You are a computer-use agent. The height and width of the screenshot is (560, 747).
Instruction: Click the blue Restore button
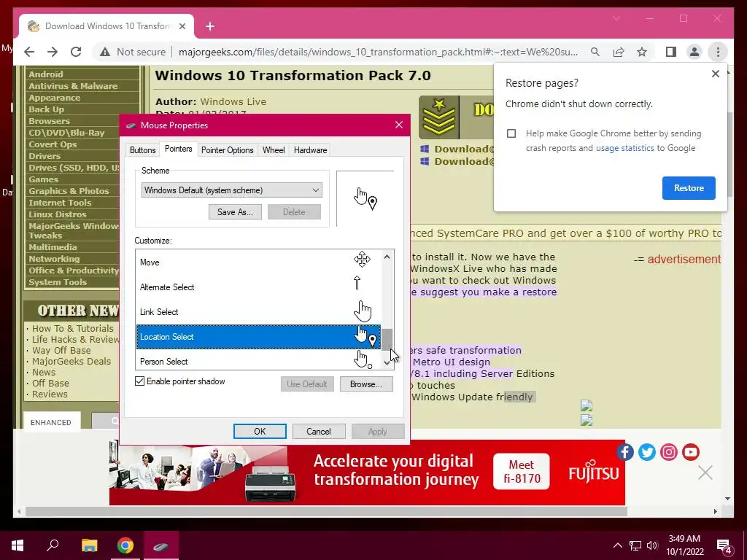point(689,188)
